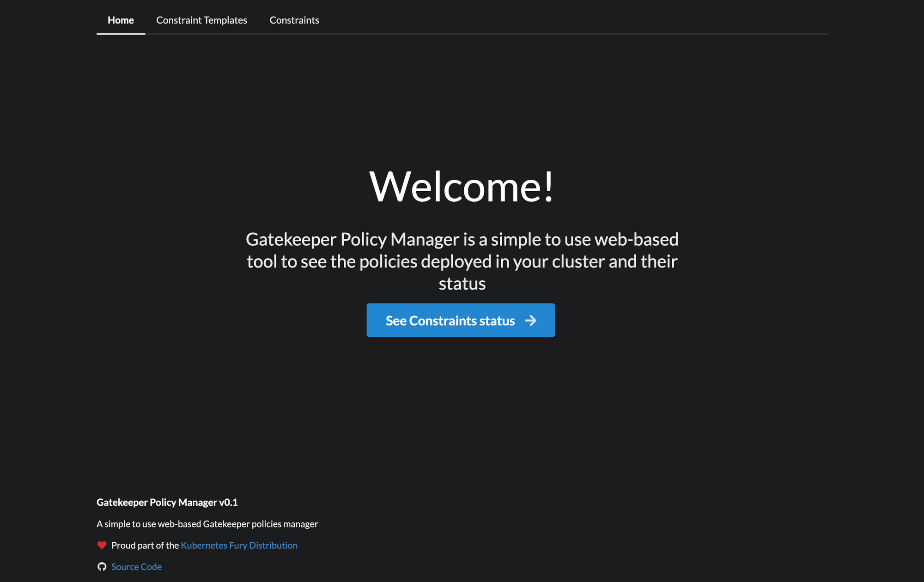Click footer text 'A simple to use web-based'
924x582 pixels.
[207, 524]
